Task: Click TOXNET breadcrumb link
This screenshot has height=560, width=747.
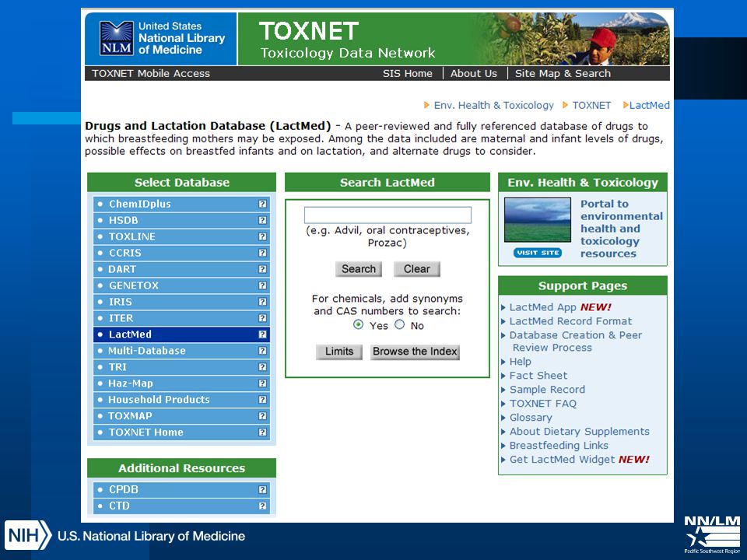Action: 591,105
